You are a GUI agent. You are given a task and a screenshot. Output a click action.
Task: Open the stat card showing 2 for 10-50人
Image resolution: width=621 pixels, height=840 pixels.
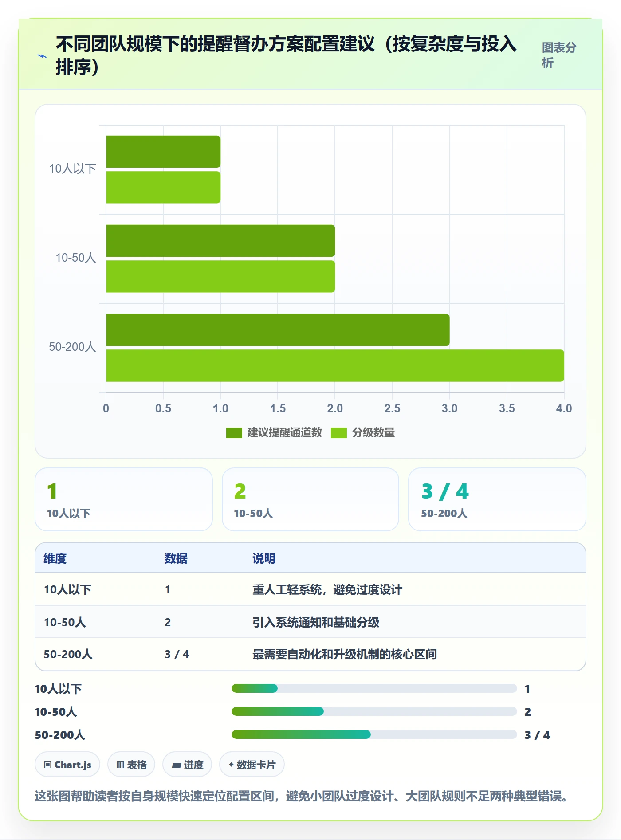click(310, 499)
